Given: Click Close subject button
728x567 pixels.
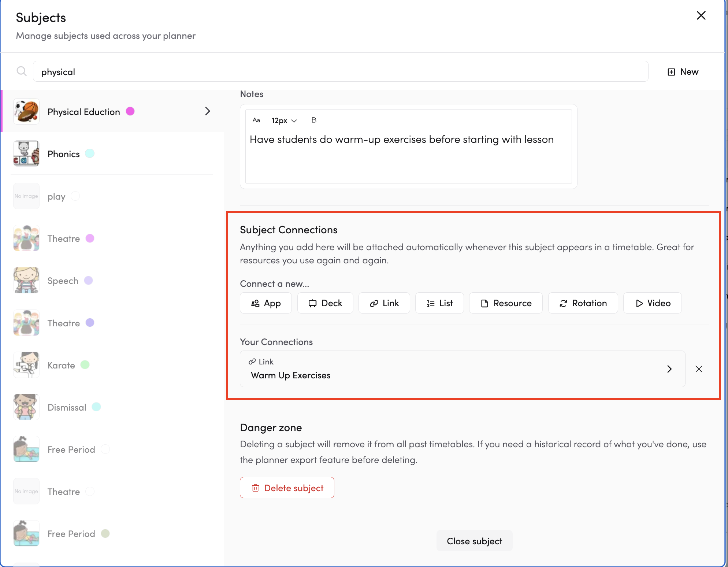Looking at the screenshot, I should click(x=474, y=541).
